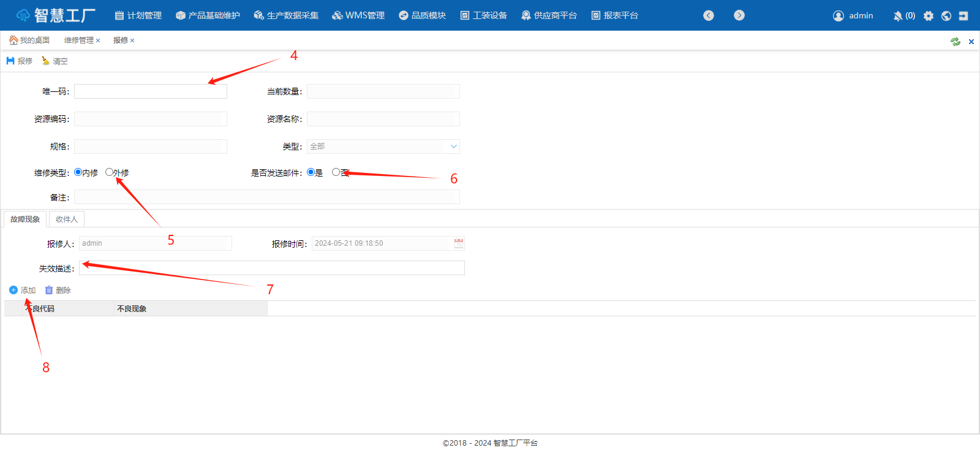Open the settings gear icon
Screen dimensions: 980x453
[x=929, y=16]
